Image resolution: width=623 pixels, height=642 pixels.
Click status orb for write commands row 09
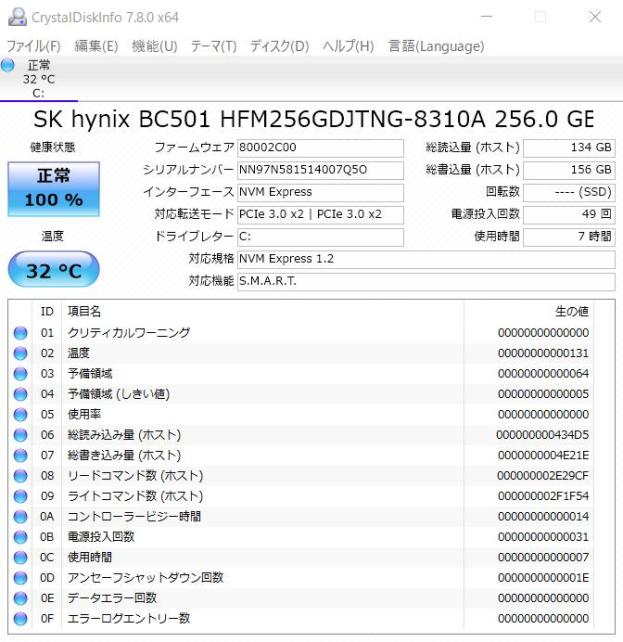click(20, 496)
